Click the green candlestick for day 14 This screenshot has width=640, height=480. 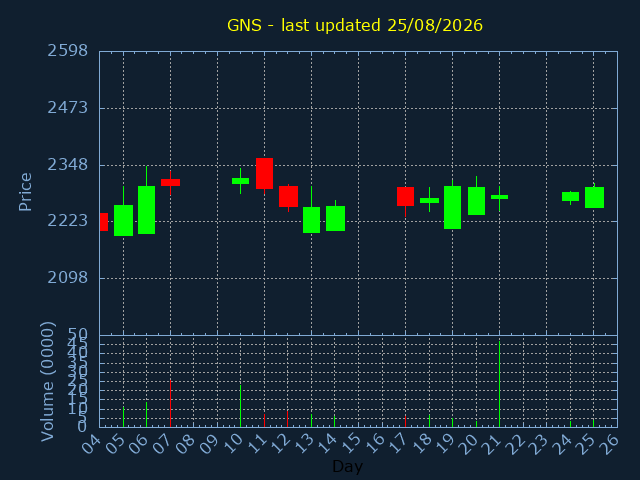click(x=336, y=218)
